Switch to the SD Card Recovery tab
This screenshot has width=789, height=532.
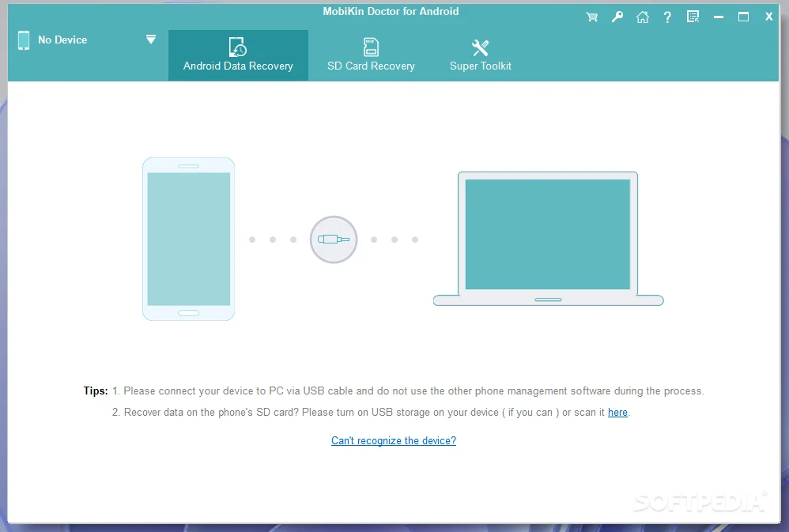click(x=370, y=55)
